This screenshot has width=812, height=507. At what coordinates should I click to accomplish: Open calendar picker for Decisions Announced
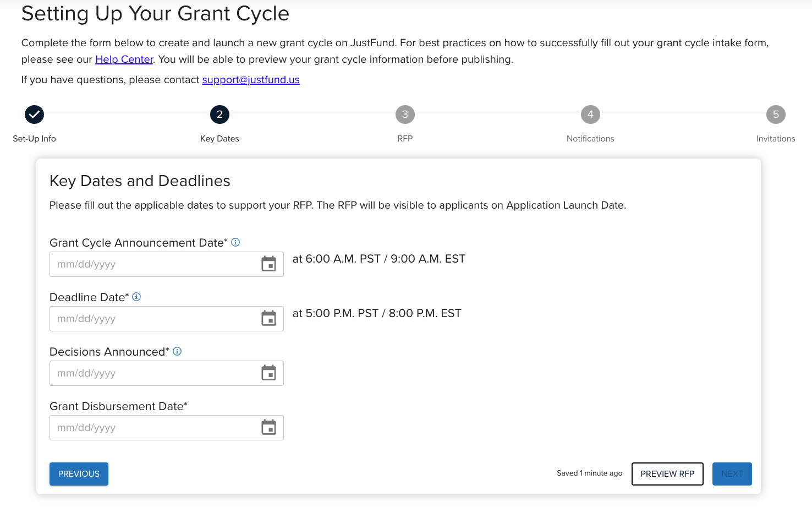(x=268, y=373)
